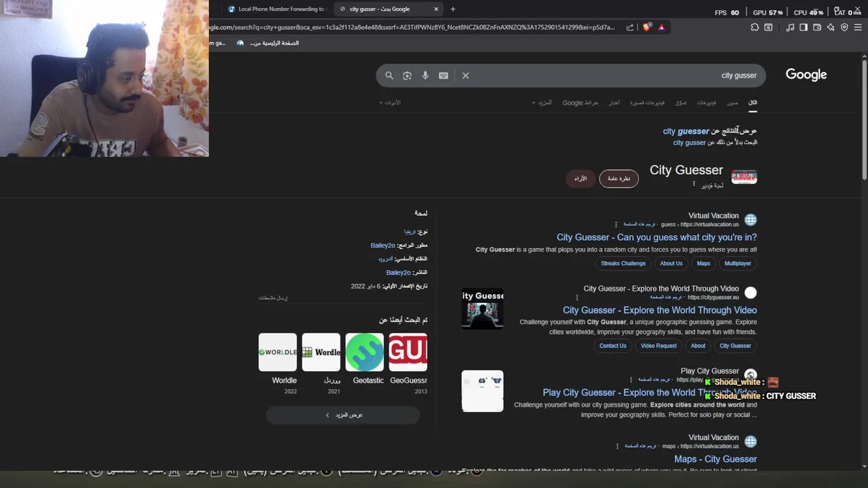This screenshot has width=868, height=488.
Task: Expand the المزيد more dropdown
Action: click(541, 102)
